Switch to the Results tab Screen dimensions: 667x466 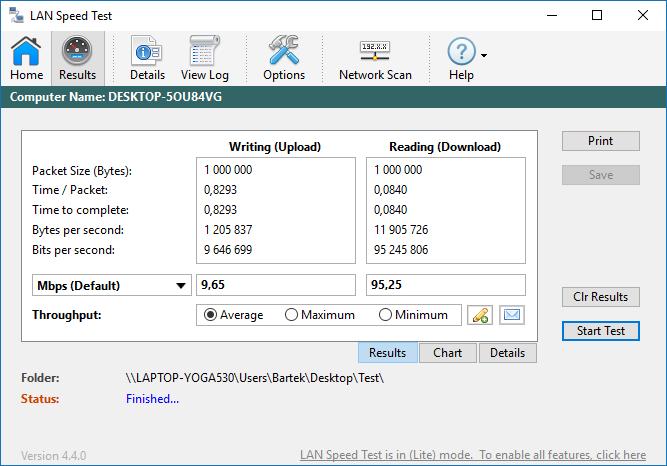[x=388, y=353]
